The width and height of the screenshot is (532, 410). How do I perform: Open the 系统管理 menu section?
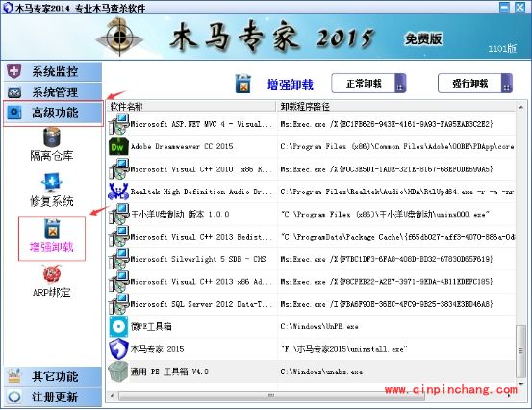[x=53, y=92]
